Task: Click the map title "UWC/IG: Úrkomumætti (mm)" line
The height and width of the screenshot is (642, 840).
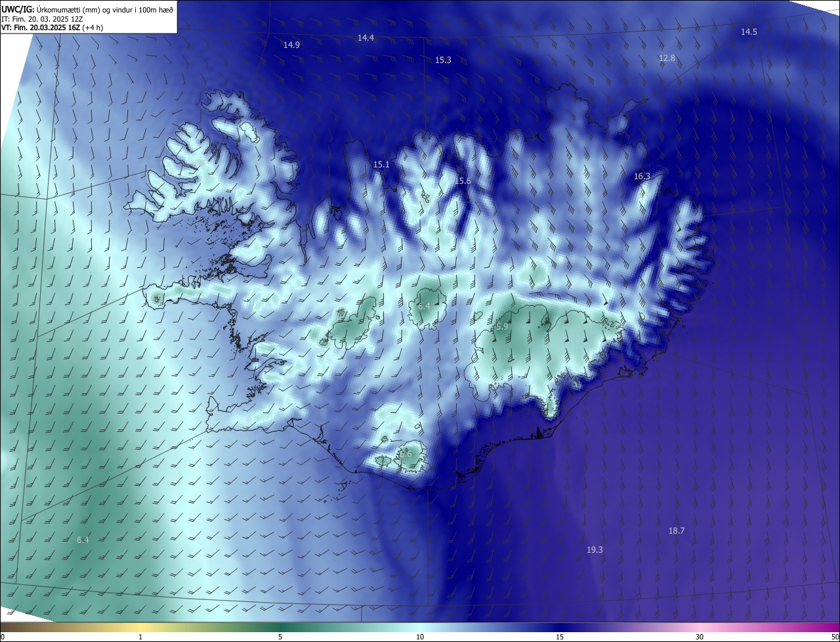Action: click(88, 9)
